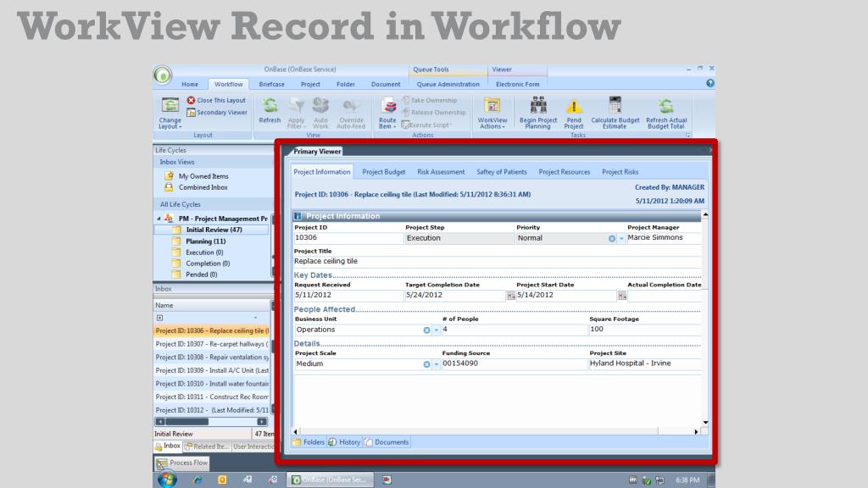Click the OnBase application orb button
The height and width of the screenshot is (488, 868).
[163, 75]
